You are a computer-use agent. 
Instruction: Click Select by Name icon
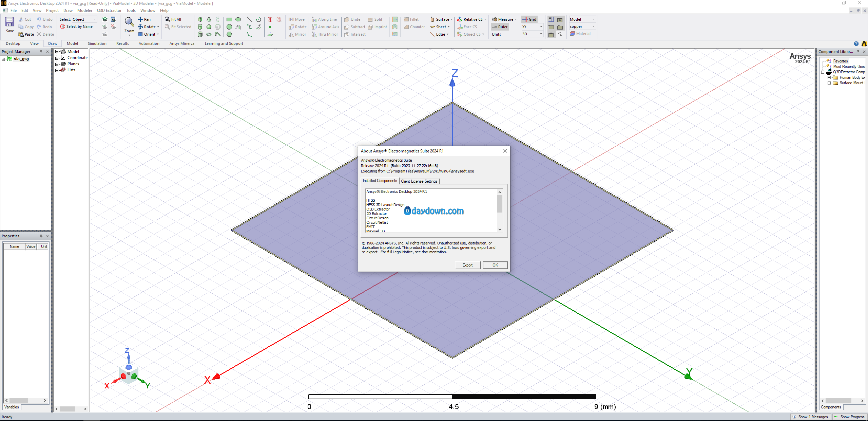pos(63,26)
